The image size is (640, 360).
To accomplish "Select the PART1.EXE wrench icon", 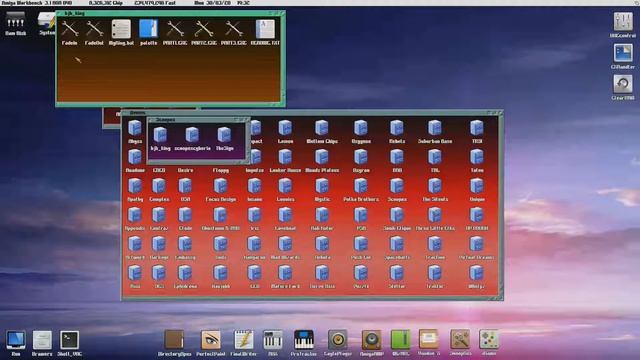I will tap(175, 30).
